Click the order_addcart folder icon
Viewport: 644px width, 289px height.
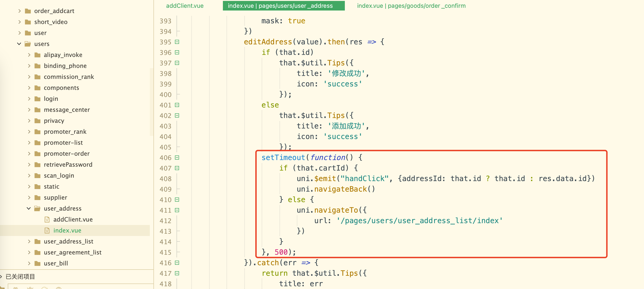coord(28,11)
